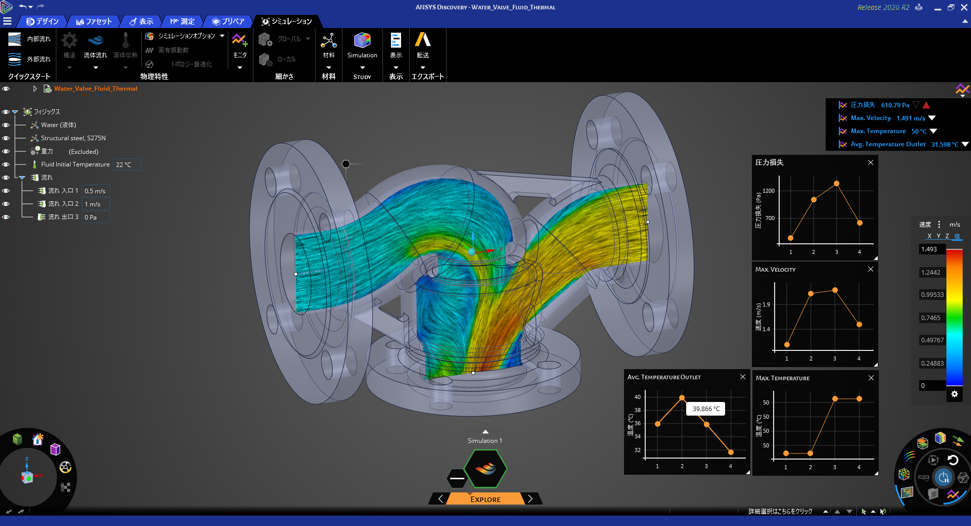Toggle visibility of フィジックス node
971x526 pixels.
[x=6, y=112]
